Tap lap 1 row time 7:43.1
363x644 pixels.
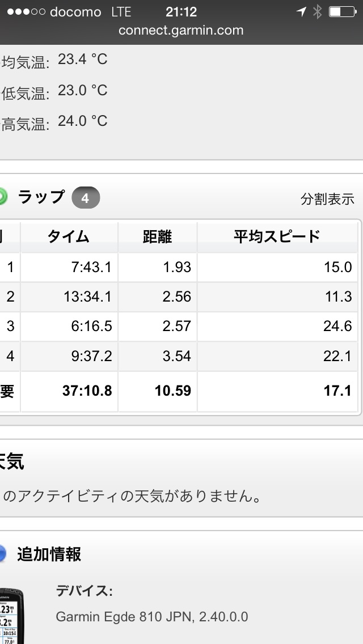point(91,267)
